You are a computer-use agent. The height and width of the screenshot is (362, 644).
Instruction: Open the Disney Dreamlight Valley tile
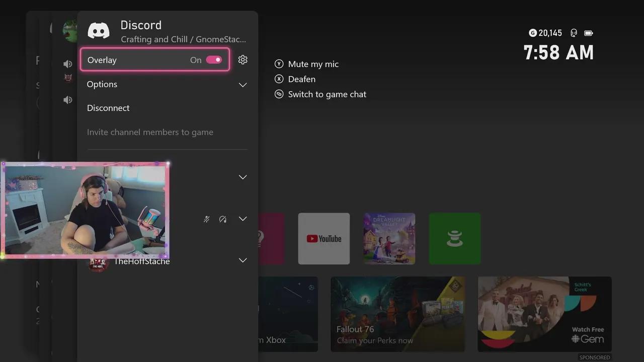coord(389,238)
